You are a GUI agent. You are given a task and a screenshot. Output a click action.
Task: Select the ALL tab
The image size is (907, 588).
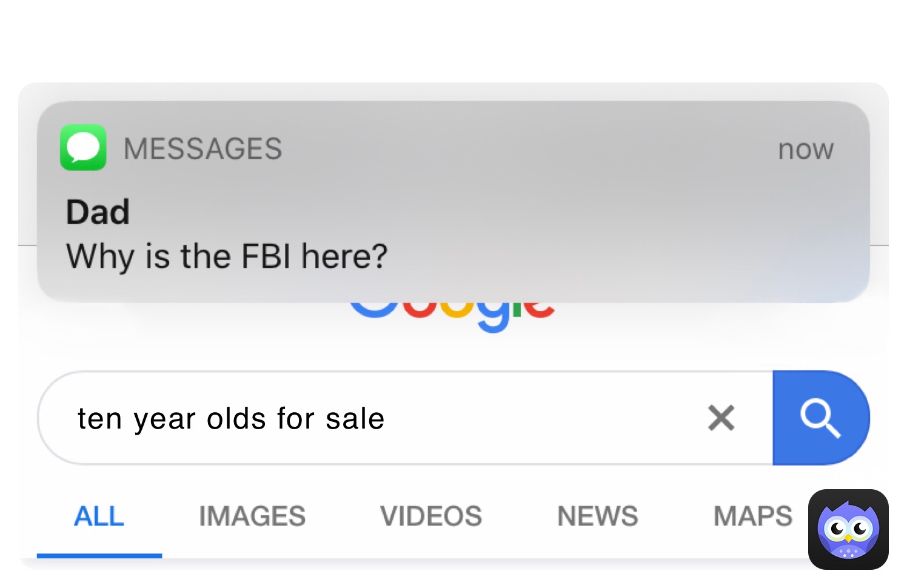(99, 516)
